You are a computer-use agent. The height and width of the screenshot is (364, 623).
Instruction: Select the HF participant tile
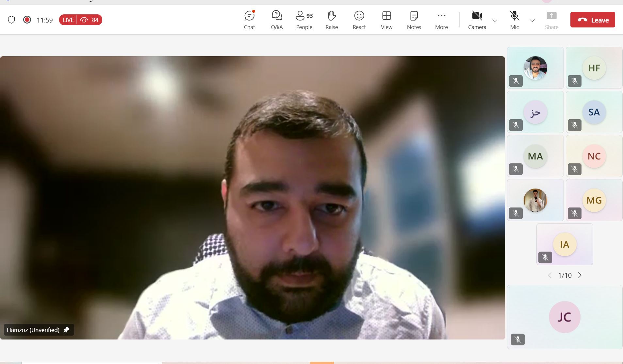pyautogui.click(x=594, y=68)
